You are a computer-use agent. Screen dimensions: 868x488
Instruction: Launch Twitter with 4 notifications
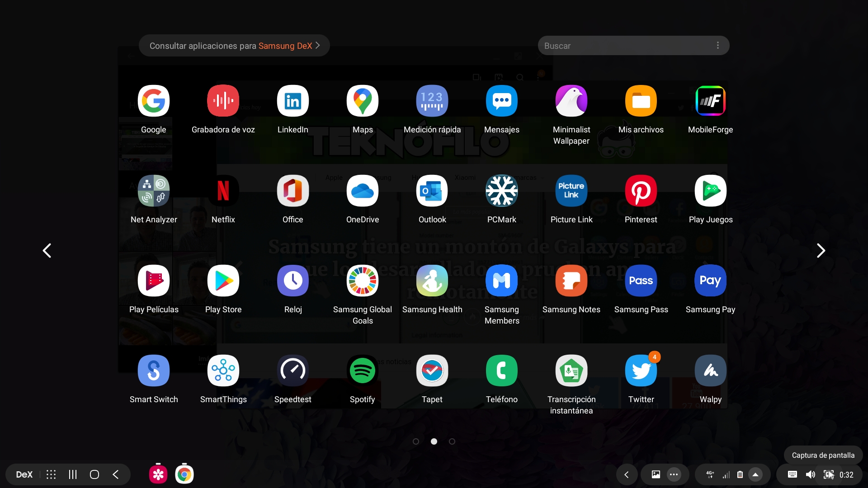coord(641,371)
